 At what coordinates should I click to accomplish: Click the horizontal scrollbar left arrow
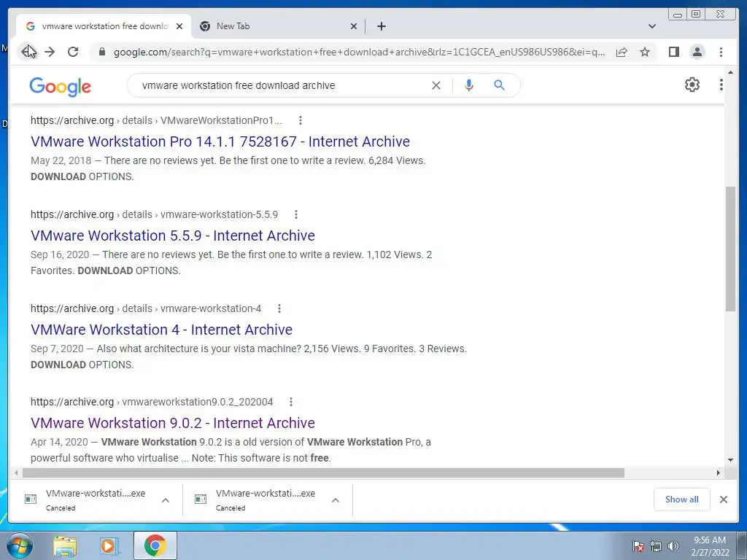[16, 472]
